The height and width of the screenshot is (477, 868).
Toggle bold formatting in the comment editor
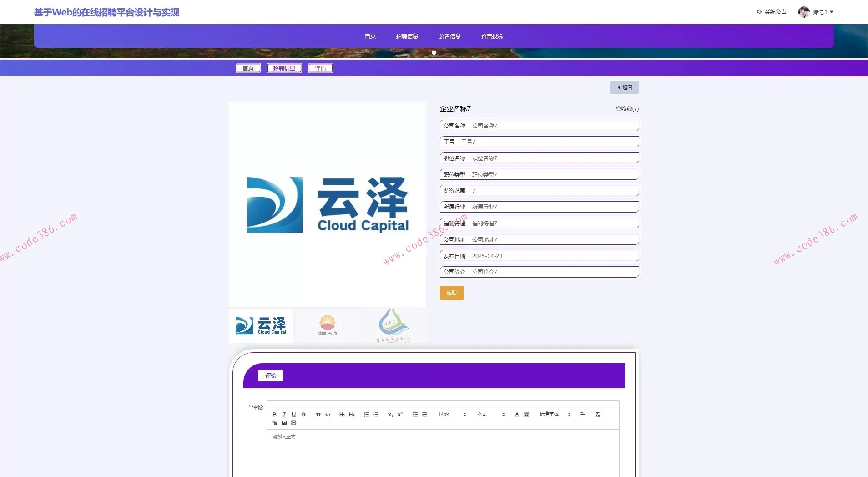(274, 415)
